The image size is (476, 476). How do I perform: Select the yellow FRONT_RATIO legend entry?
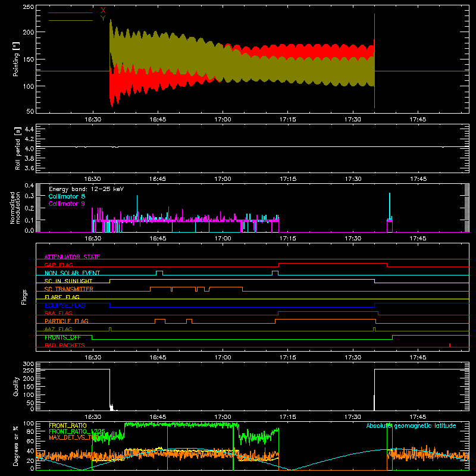68,425
